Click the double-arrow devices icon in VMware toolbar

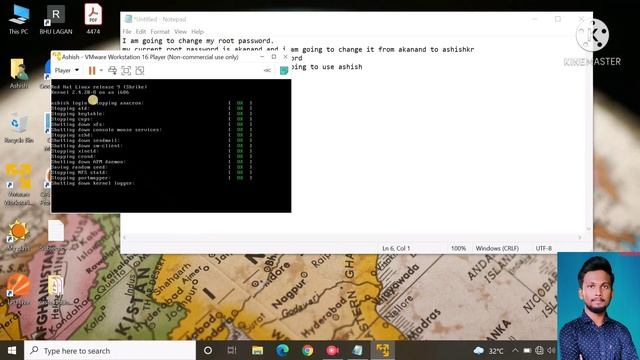[x=267, y=71]
